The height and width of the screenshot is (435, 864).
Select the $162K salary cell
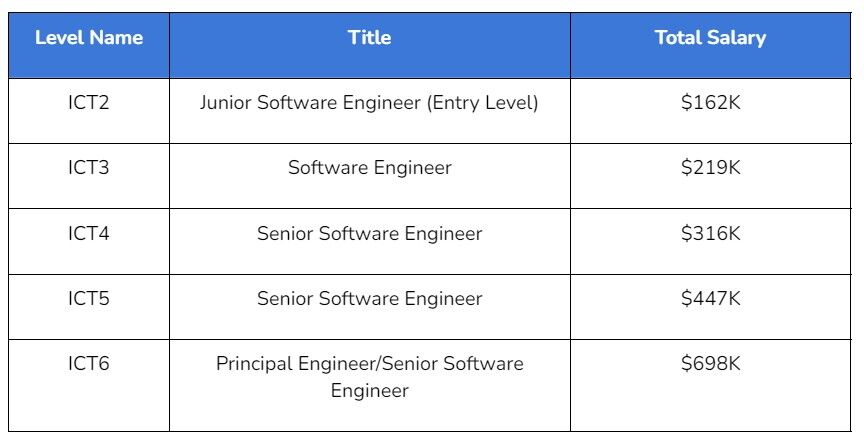[x=710, y=103]
